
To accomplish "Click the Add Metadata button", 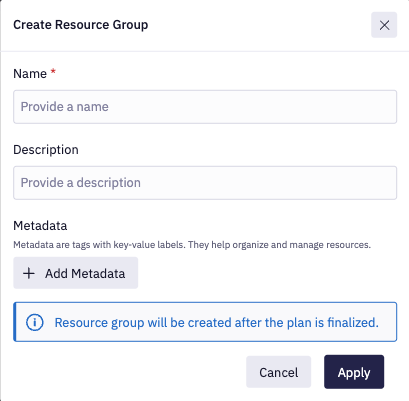I will (76, 273).
